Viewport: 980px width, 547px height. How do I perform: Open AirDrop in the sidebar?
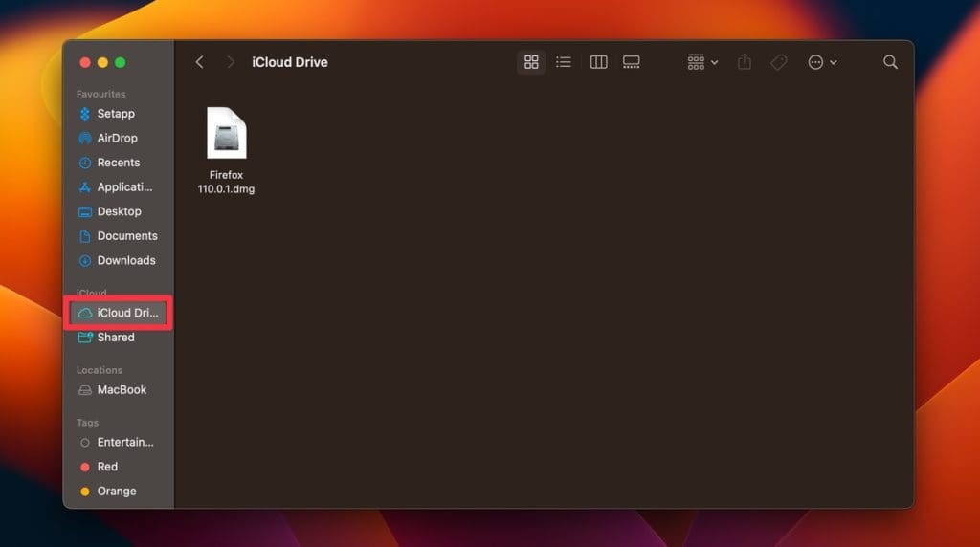pos(118,138)
